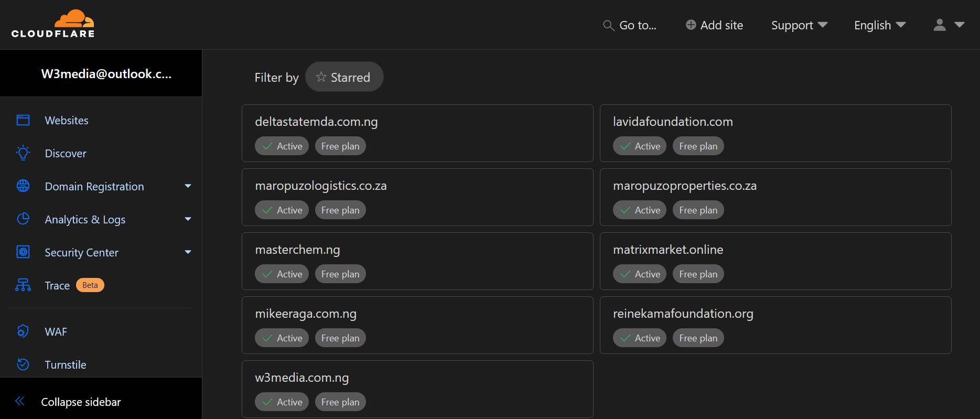Screen dimensions: 980x419
Task: Open Turnstile in the sidebar
Action: tap(66, 364)
